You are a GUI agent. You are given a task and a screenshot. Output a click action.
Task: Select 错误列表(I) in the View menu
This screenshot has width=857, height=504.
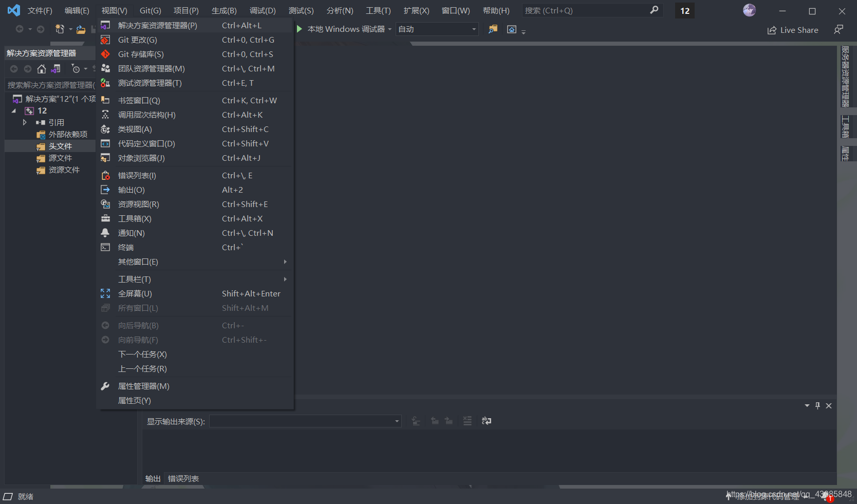click(x=195, y=175)
